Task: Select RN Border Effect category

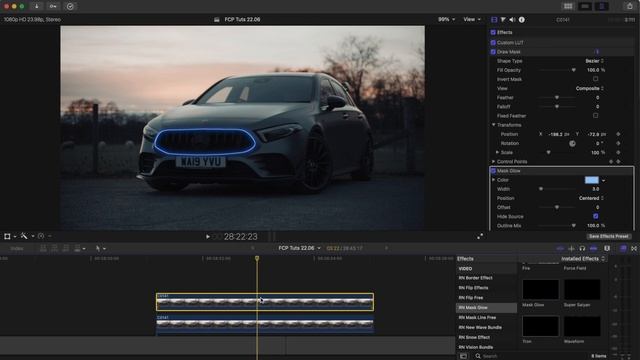Action: tap(476, 278)
